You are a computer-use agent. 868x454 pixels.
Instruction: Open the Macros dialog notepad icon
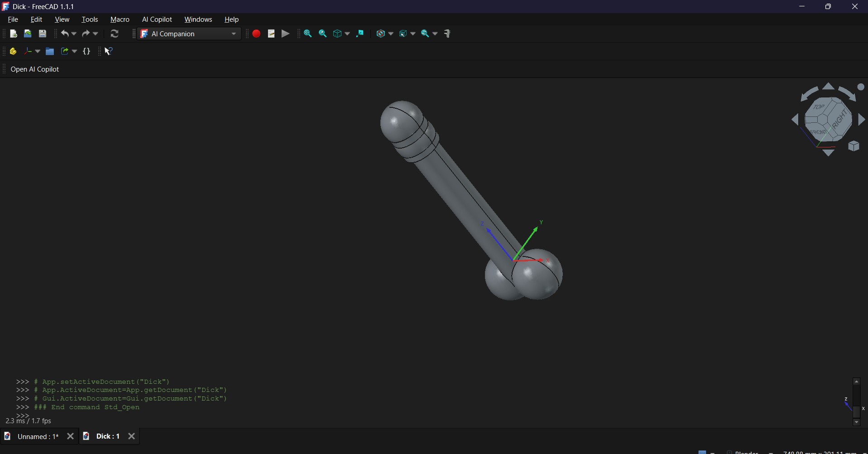[x=271, y=34]
